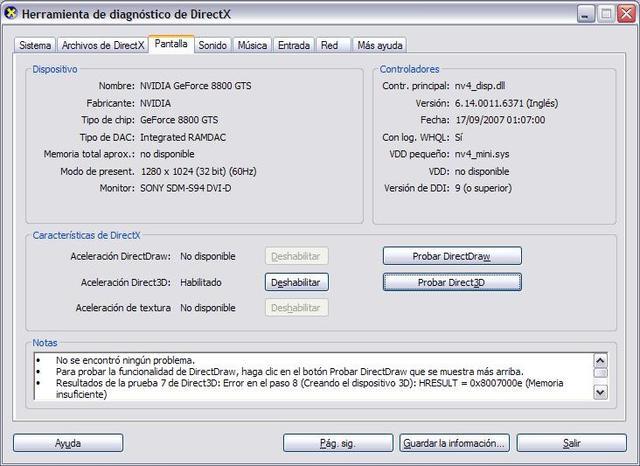640x466 pixels.
Task: Click the Notas scroll up arrow
Action: (600, 360)
